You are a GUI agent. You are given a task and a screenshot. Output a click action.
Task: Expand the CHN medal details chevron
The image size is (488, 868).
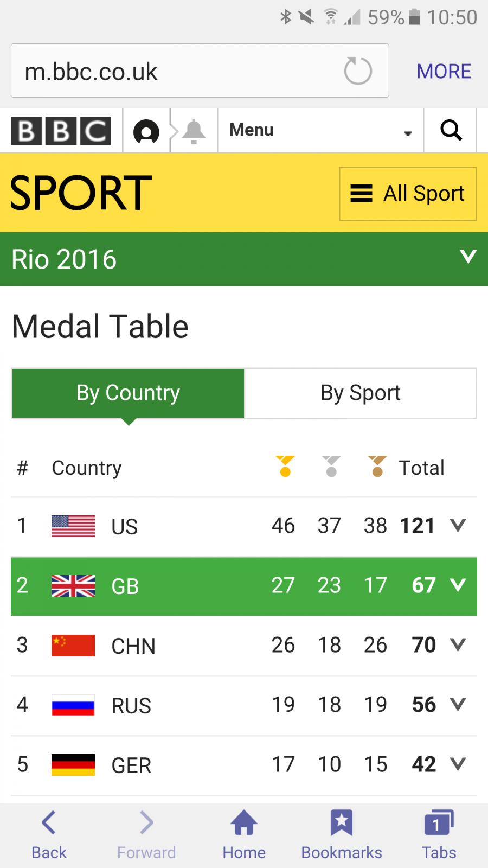click(x=458, y=644)
